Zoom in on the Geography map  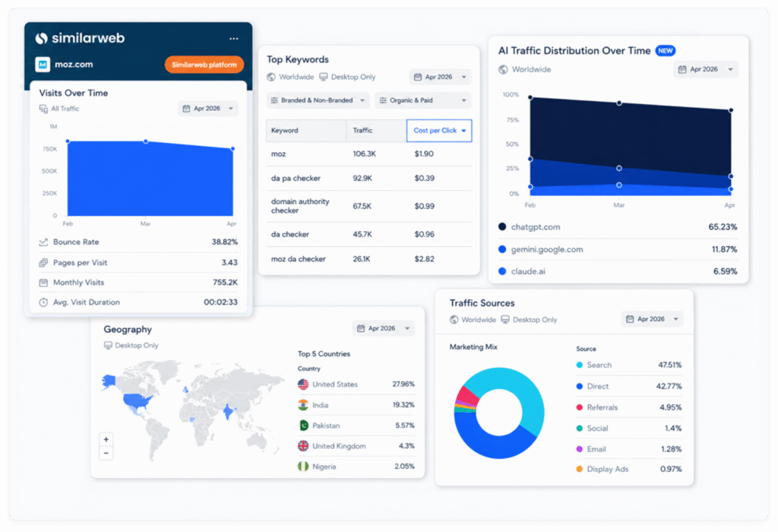point(106,440)
